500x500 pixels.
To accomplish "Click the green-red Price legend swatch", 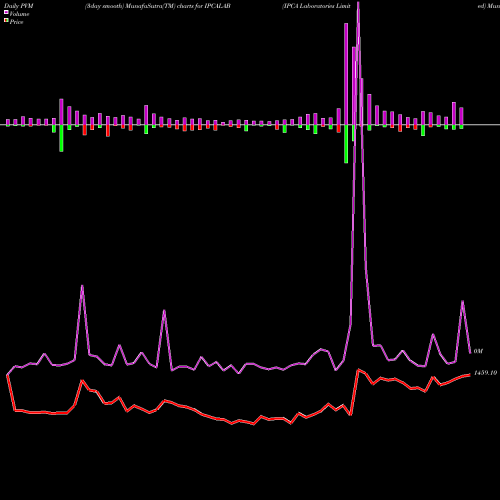I will (6, 21).
